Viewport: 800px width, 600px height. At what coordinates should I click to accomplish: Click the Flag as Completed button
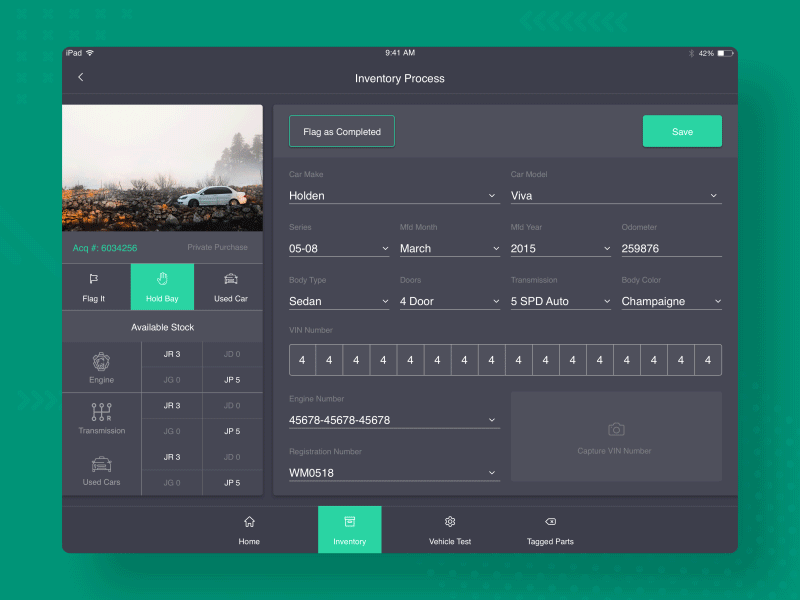[341, 130]
